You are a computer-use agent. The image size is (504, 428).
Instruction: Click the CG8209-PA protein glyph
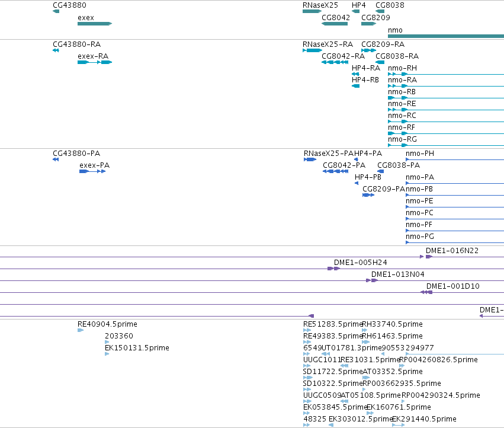pyautogui.click(x=368, y=195)
